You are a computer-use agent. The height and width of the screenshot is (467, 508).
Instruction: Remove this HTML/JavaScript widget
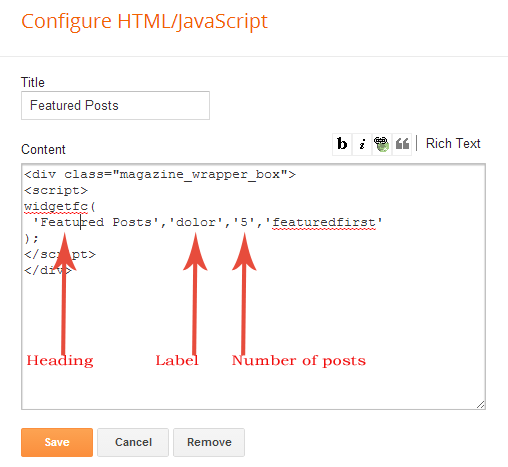click(209, 442)
